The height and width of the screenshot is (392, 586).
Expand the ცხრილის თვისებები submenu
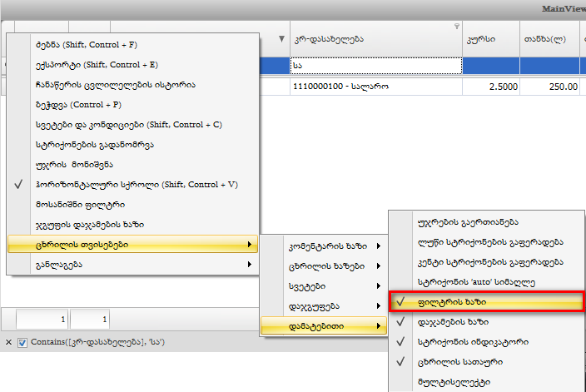tap(133, 245)
